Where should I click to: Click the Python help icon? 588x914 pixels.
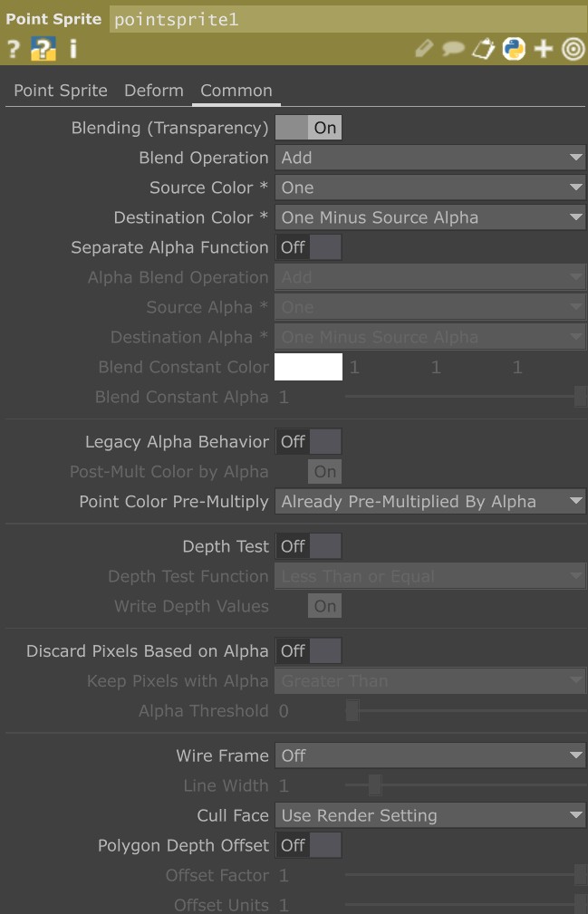click(43, 49)
